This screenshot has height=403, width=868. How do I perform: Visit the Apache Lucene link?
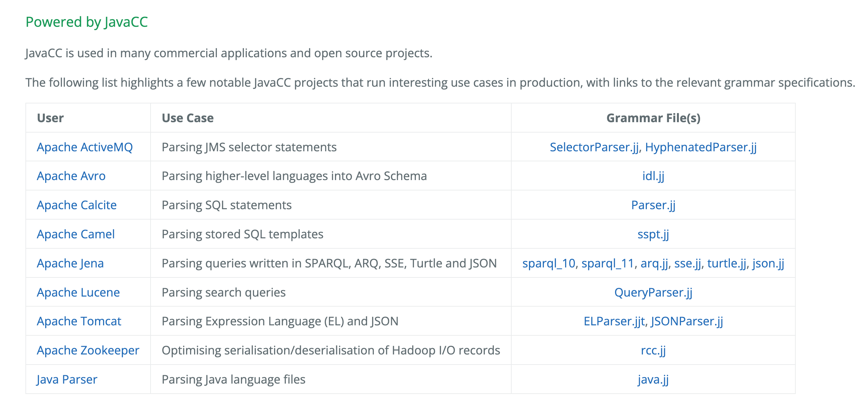coord(78,293)
